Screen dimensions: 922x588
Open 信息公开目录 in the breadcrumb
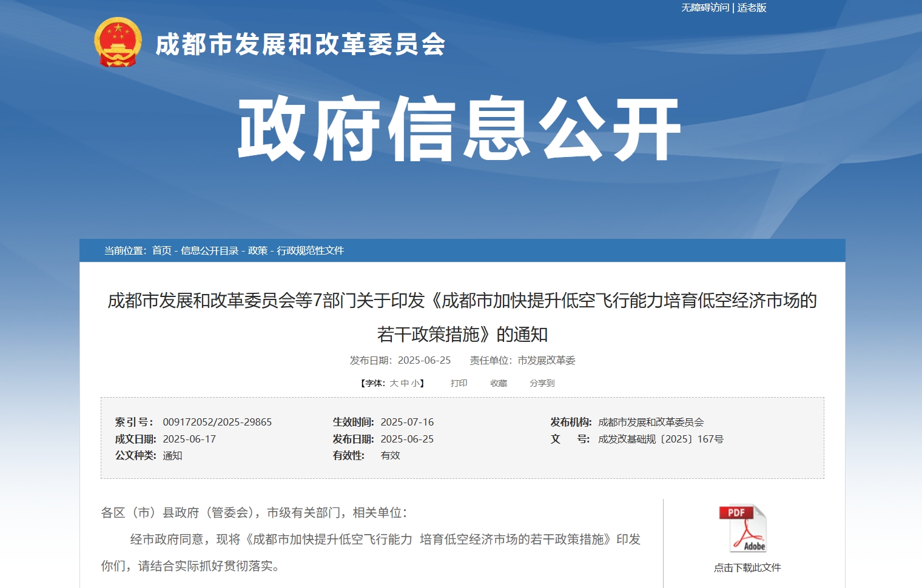pyautogui.click(x=209, y=250)
